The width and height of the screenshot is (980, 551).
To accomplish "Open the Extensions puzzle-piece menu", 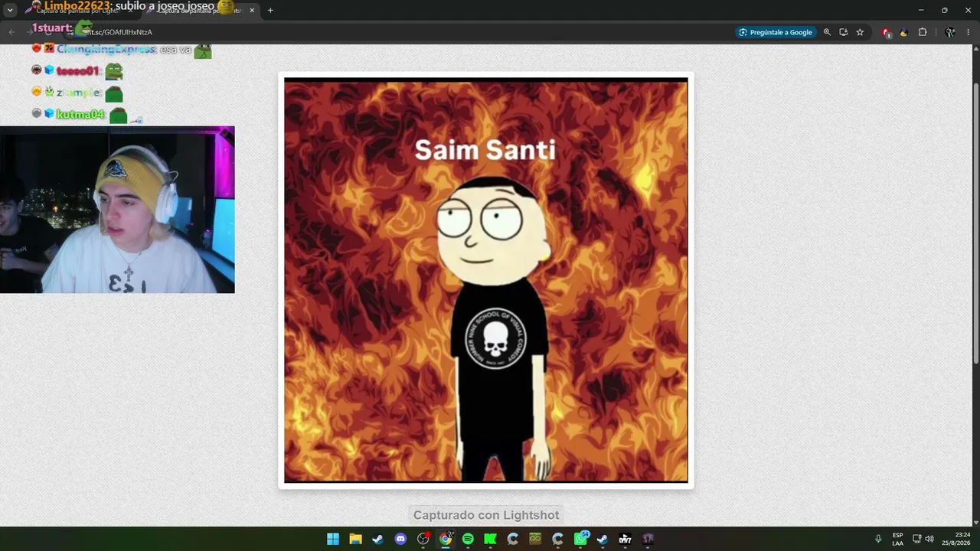I will [923, 32].
